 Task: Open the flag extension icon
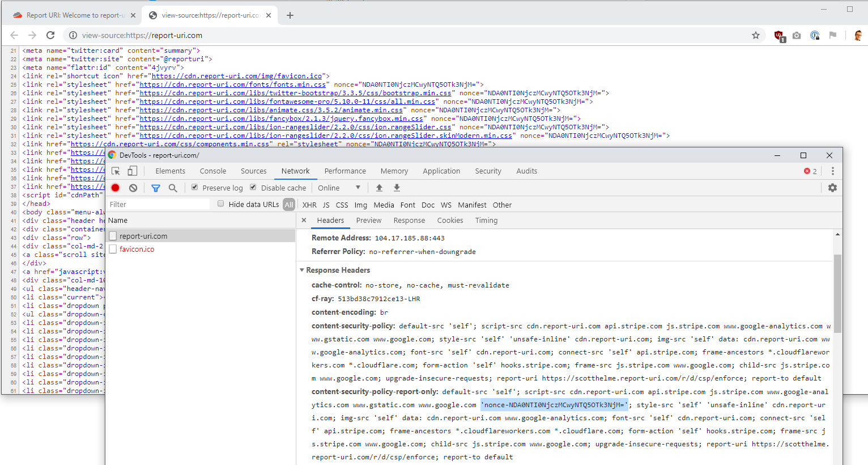[x=833, y=35]
